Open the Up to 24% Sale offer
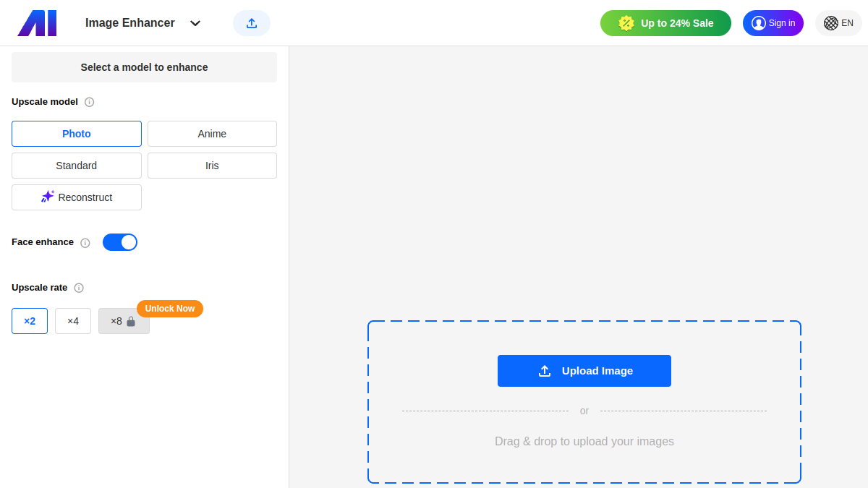This screenshot has width=868, height=488. point(665,23)
